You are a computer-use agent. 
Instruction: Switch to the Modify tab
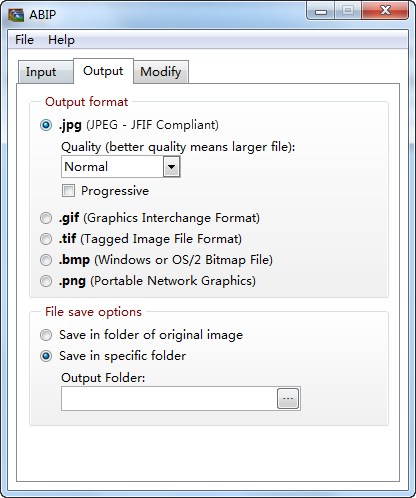click(161, 72)
